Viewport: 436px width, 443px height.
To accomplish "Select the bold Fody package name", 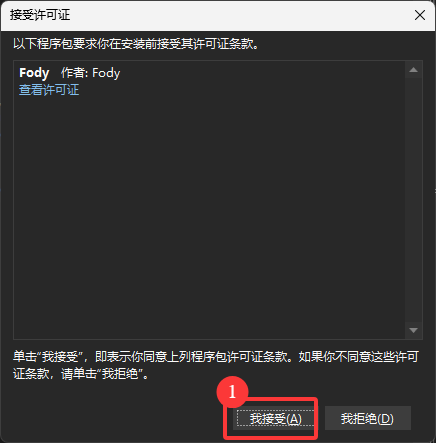I will click(34, 73).
